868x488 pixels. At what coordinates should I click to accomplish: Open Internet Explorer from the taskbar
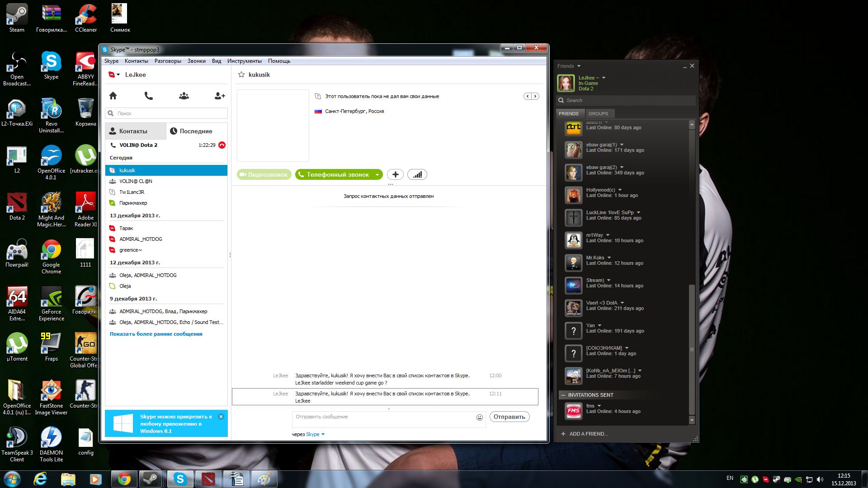pos(40,479)
